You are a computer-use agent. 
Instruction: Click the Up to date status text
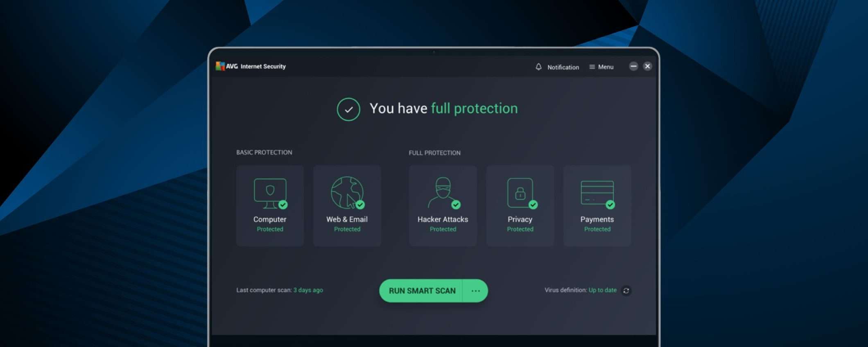(602, 290)
